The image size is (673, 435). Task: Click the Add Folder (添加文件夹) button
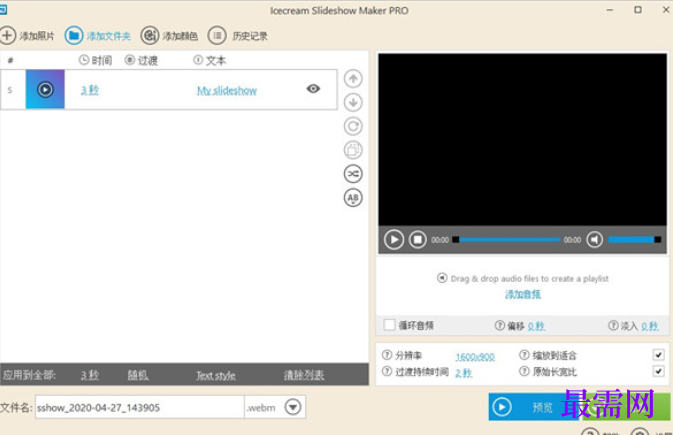tap(97, 36)
